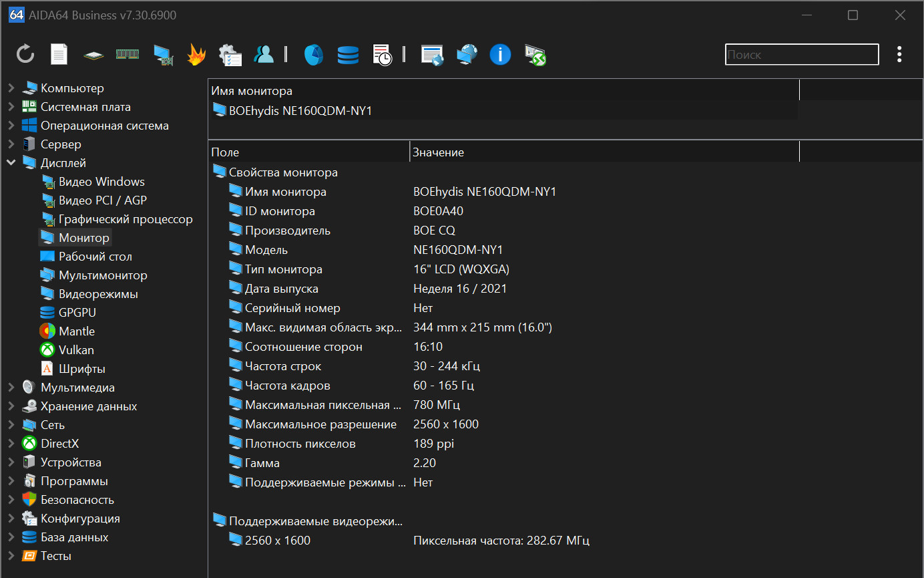Click the Значение column header
924x578 pixels.
coord(438,152)
